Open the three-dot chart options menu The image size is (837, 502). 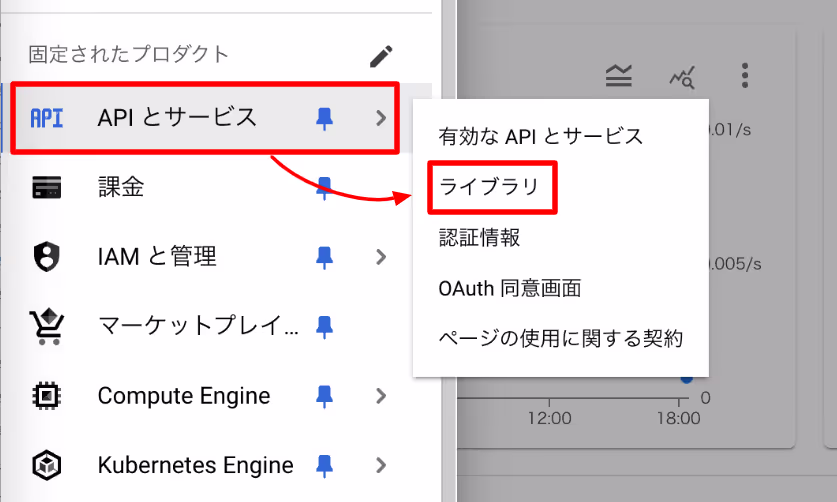(x=745, y=75)
